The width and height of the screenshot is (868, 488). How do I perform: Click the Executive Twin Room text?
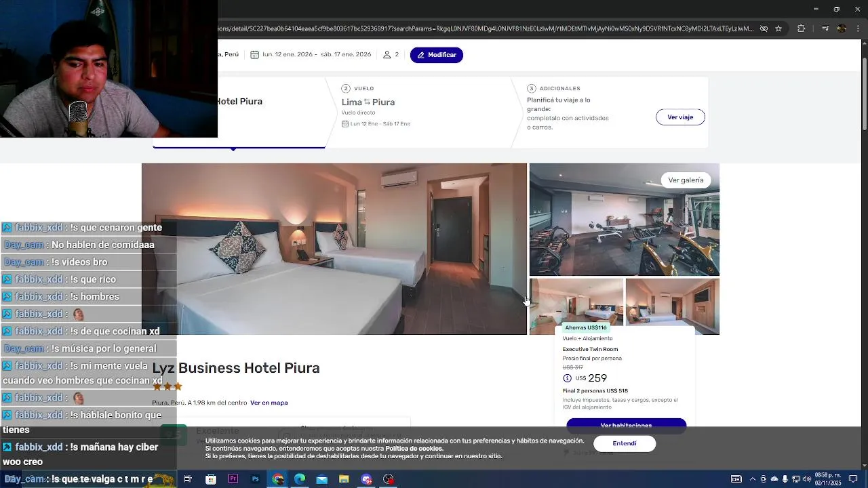pyautogui.click(x=590, y=349)
